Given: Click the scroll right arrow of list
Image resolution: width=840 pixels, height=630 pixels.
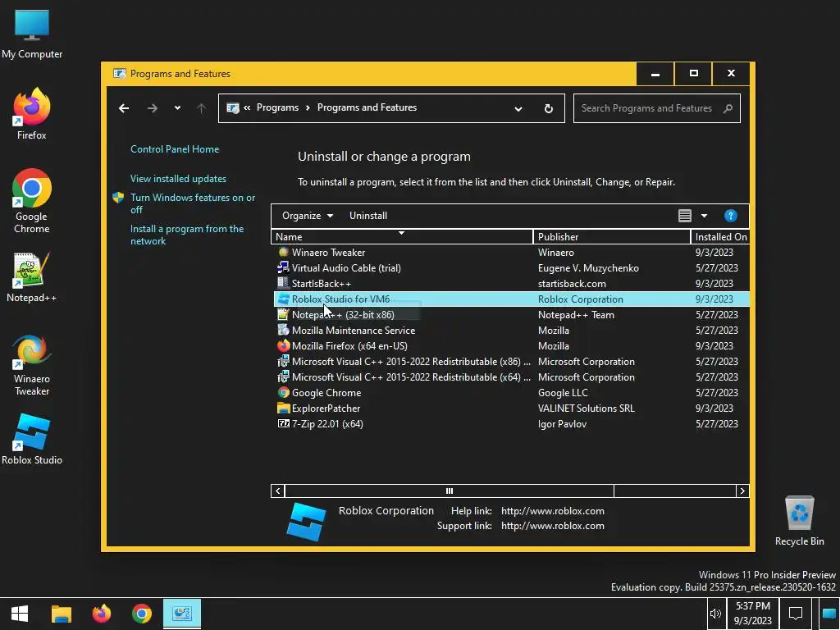Looking at the screenshot, I should coord(742,491).
